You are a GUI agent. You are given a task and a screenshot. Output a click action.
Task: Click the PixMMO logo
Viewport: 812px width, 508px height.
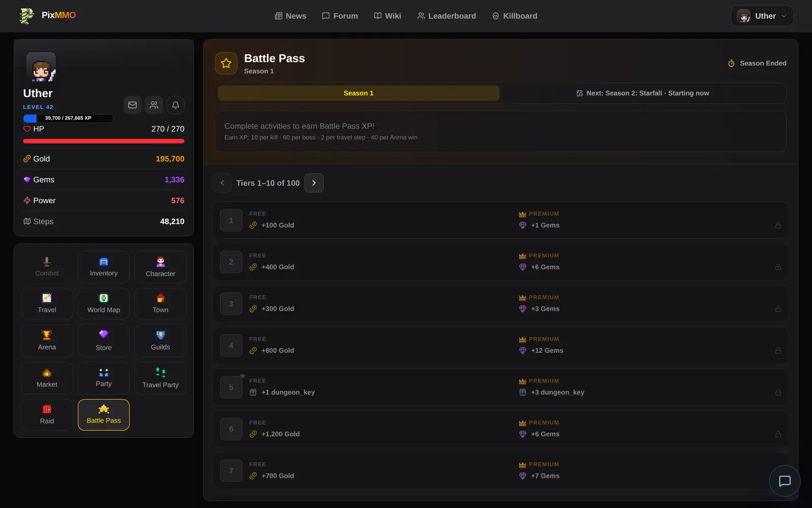coord(47,16)
